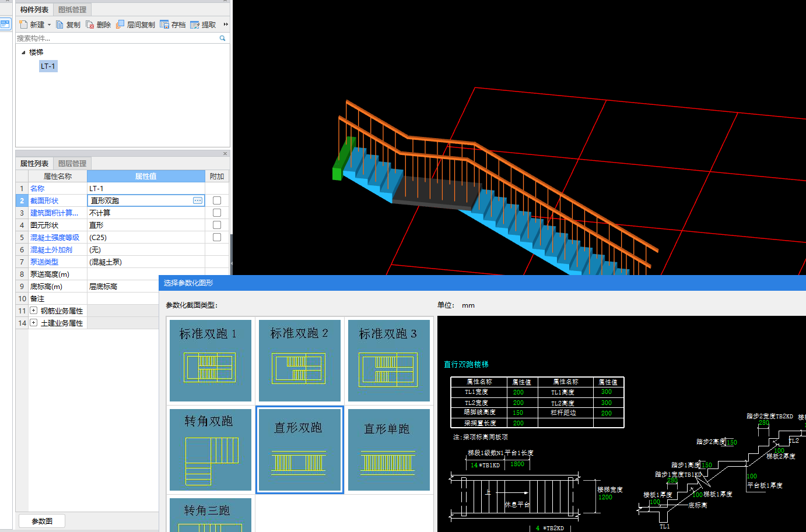806x532 pixels.
Task: Click the 附加 column header
Action: [217, 176]
